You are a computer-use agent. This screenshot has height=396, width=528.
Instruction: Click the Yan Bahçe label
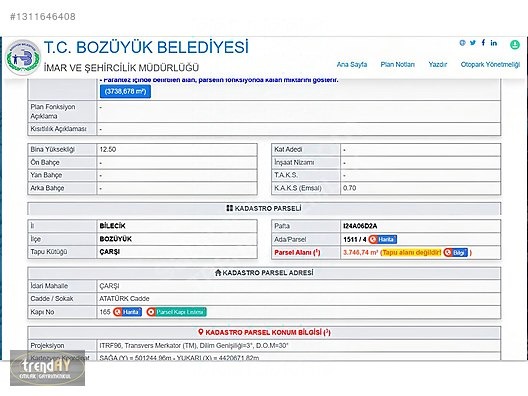pos(46,175)
